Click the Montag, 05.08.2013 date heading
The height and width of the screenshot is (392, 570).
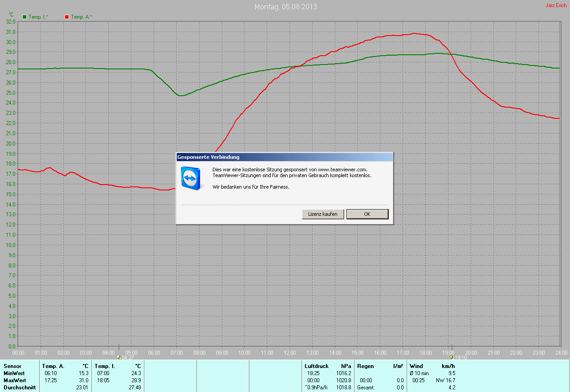coord(286,7)
